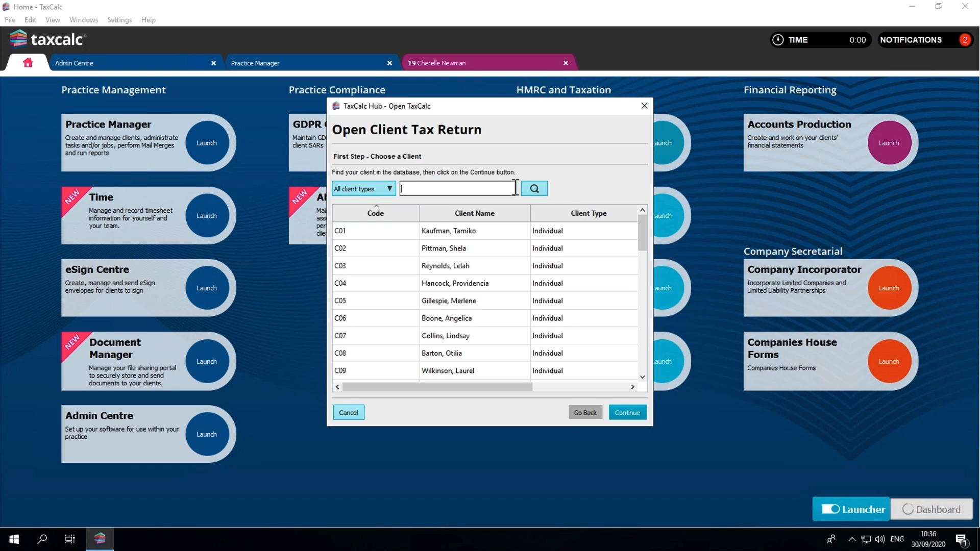Select client C08 Barton, Otilia
This screenshot has width=980, height=551.
[x=485, y=353]
